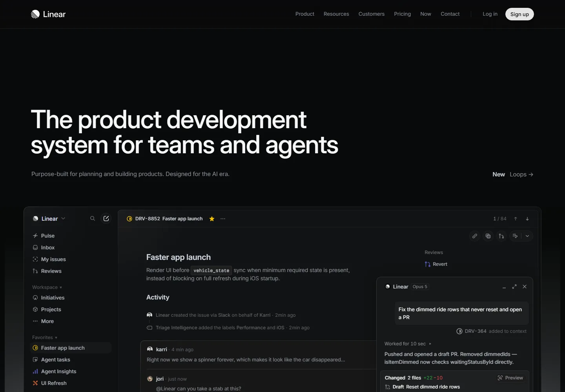The width and height of the screenshot is (565, 392).
Task: Click the Linear logo in the header
Action: click(x=48, y=14)
